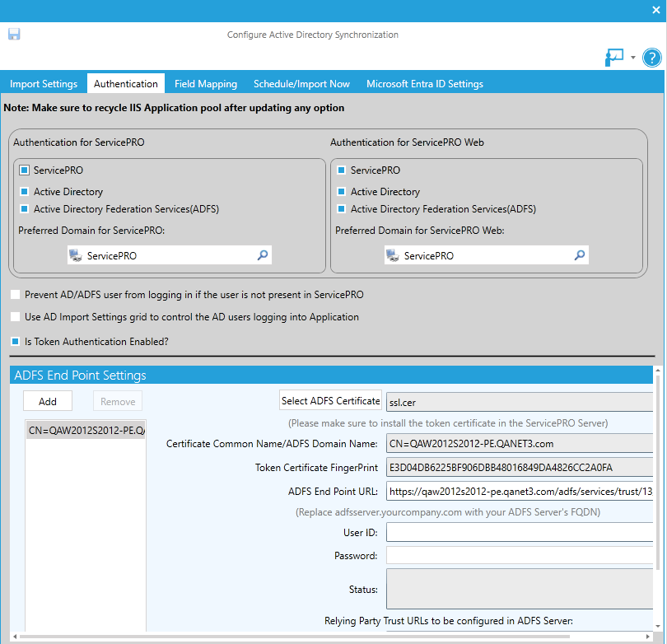Toggle Is Token Authentication Enabled checkbox
Screen dimensions: 667x644
pos(16,341)
